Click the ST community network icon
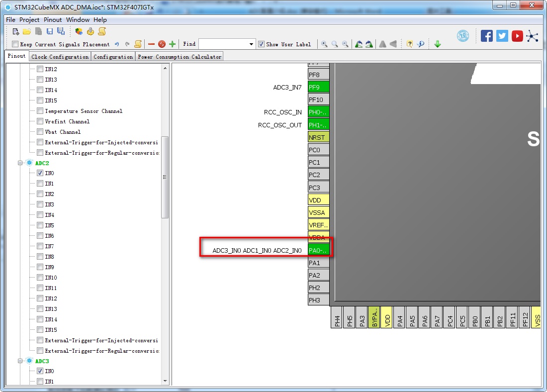Viewport: 547px width, 392px height. [533, 36]
